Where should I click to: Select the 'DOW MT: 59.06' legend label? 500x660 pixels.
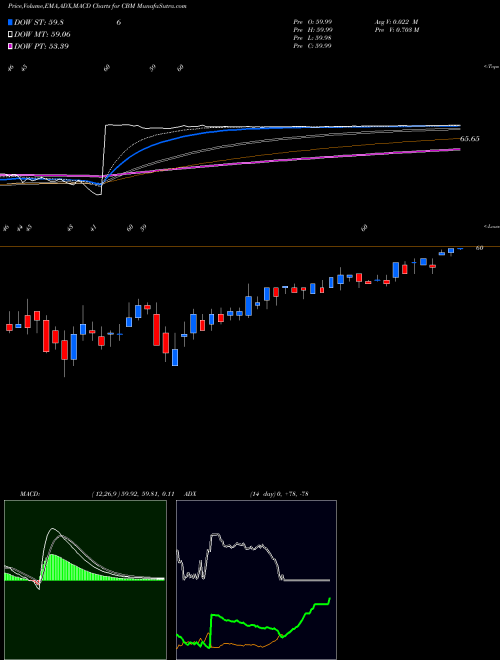42,34
